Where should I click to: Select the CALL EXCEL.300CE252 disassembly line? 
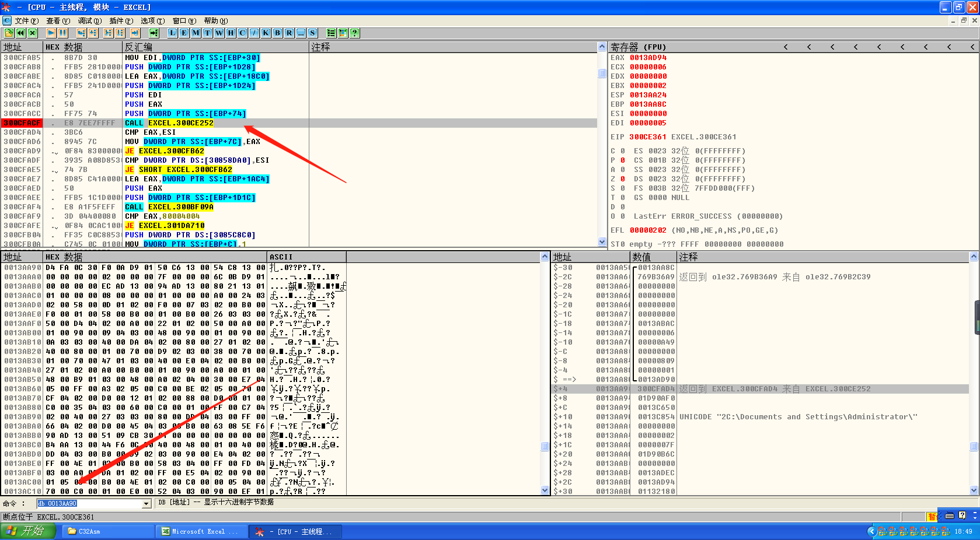[299, 123]
